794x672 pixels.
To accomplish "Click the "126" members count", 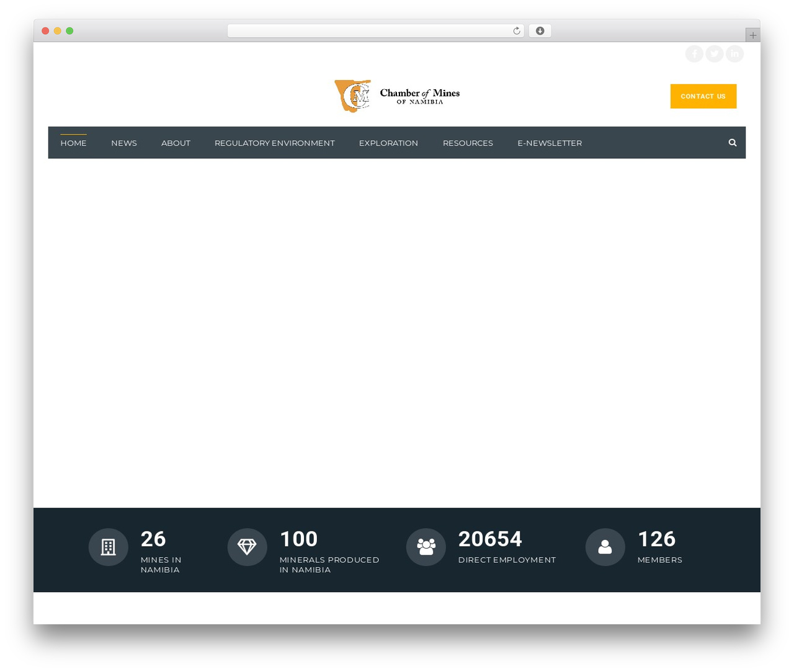I will [x=656, y=539].
